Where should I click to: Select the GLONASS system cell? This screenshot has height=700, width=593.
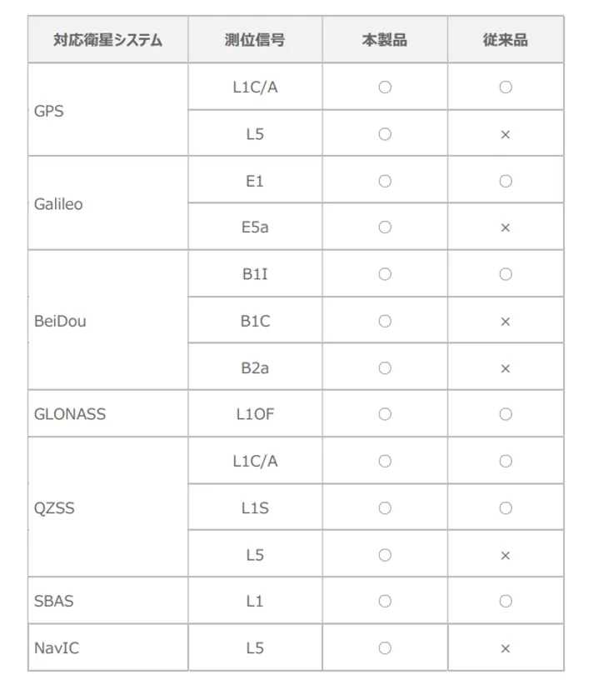point(70,413)
